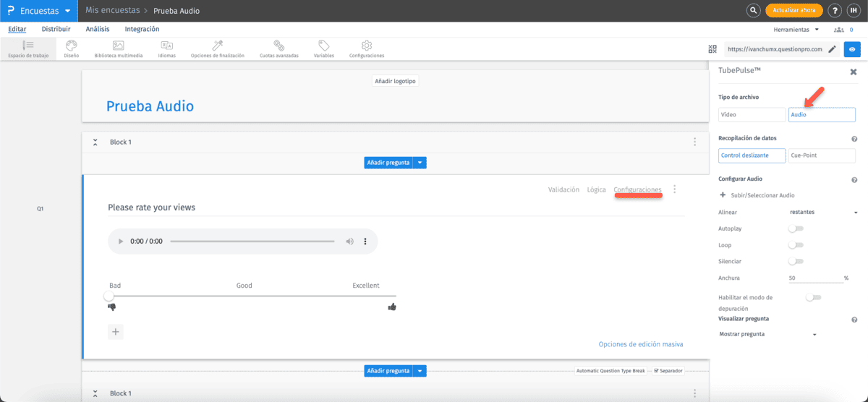Viewport: 868px width, 402px height.
Task: Open the help question mark icon
Action: [834, 11]
